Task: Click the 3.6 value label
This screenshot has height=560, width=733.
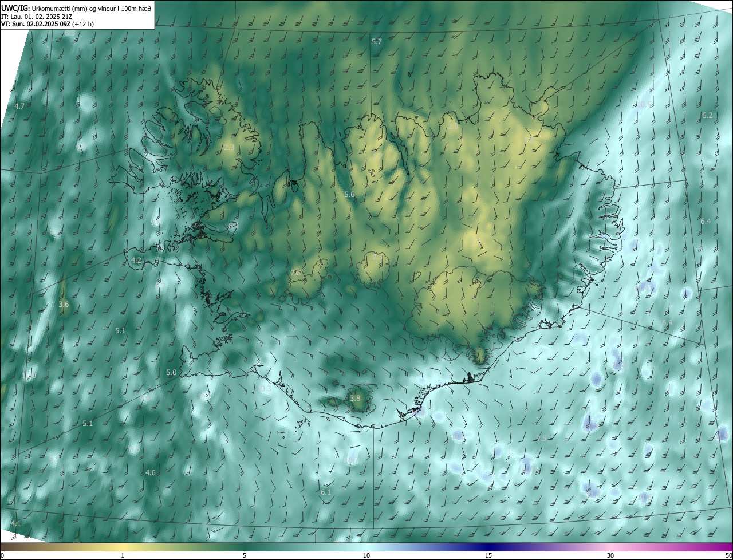Action: click(64, 305)
